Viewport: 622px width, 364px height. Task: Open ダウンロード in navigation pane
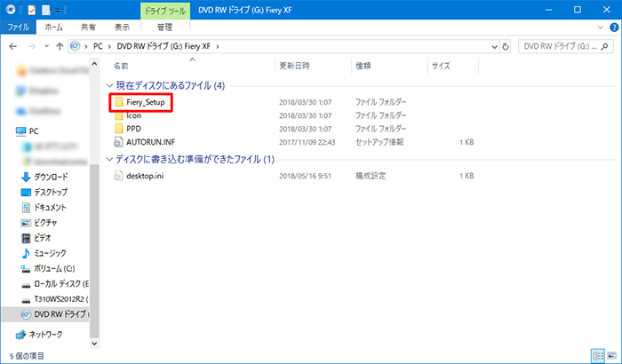click(x=44, y=177)
